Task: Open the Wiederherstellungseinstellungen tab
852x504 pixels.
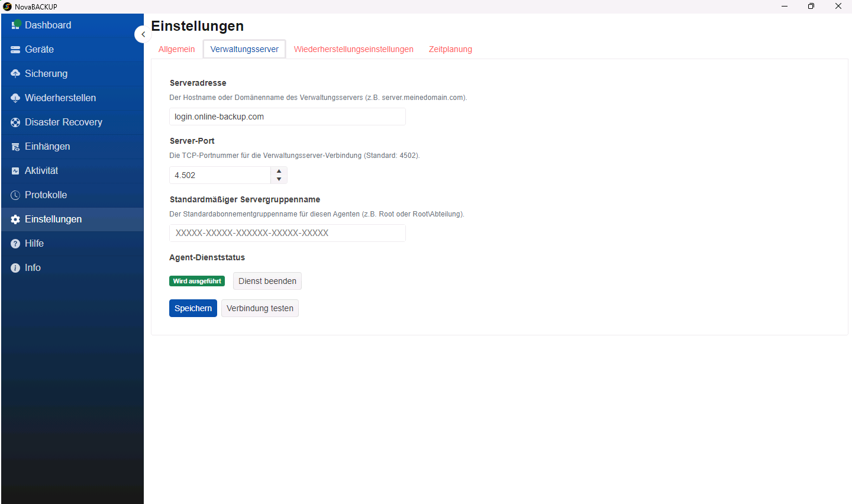Action: tap(354, 49)
